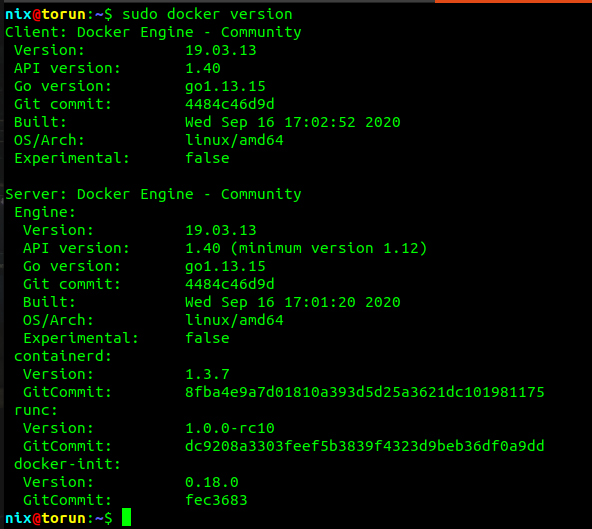Click the Server OS/Arch linux/amd64 value
This screenshot has width=592, height=529.
[x=234, y=320]
